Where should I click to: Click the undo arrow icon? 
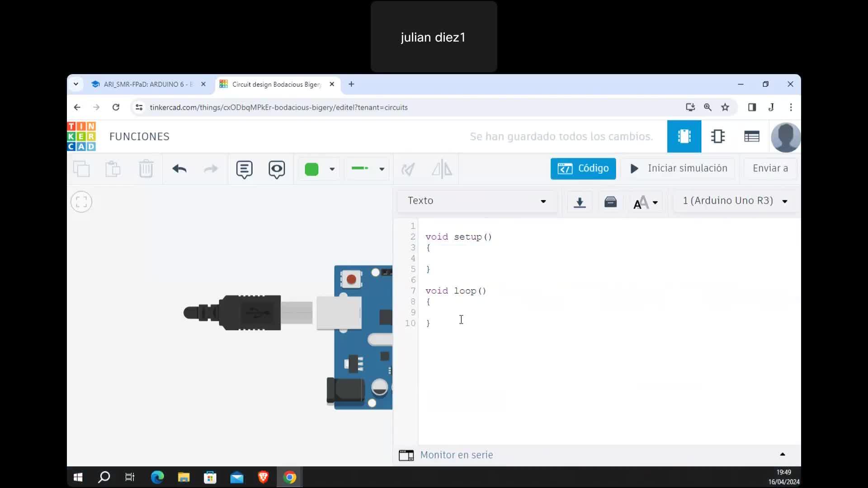point(179,169)
